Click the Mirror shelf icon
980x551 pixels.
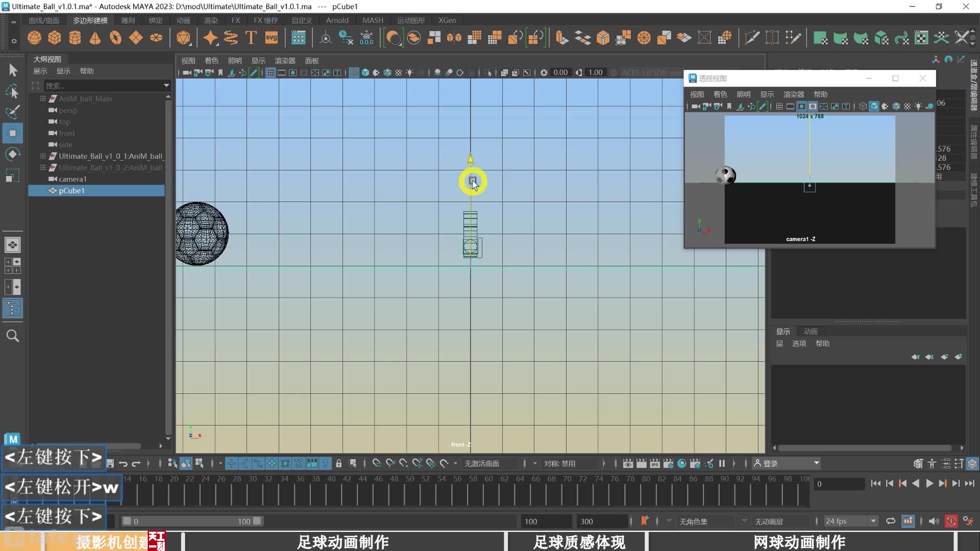[454, 38]
